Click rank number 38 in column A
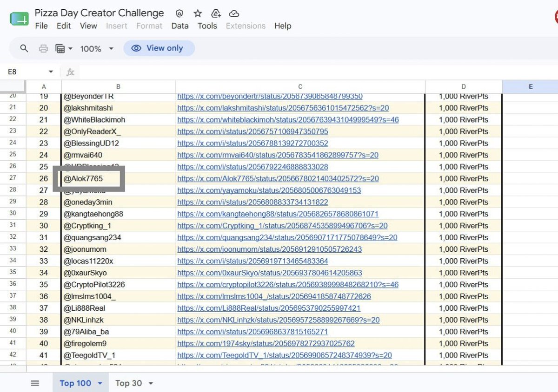The image size is (558, 392). click(44, 320)
